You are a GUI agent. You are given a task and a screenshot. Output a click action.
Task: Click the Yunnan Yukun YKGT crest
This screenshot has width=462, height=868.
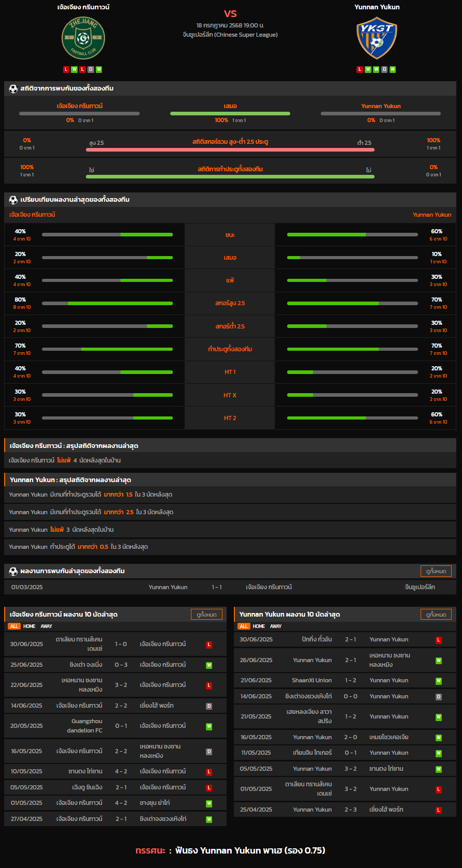point(377,38)
